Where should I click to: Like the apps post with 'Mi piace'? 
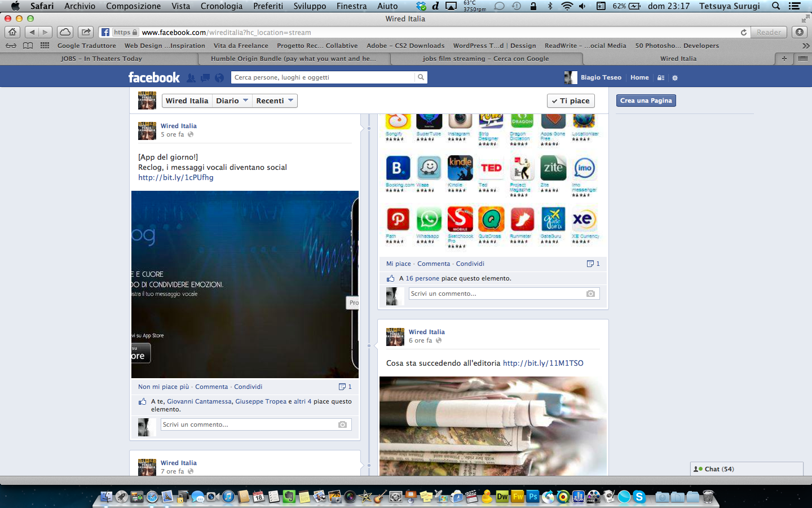pyautogui.click(x=399, y=264)
